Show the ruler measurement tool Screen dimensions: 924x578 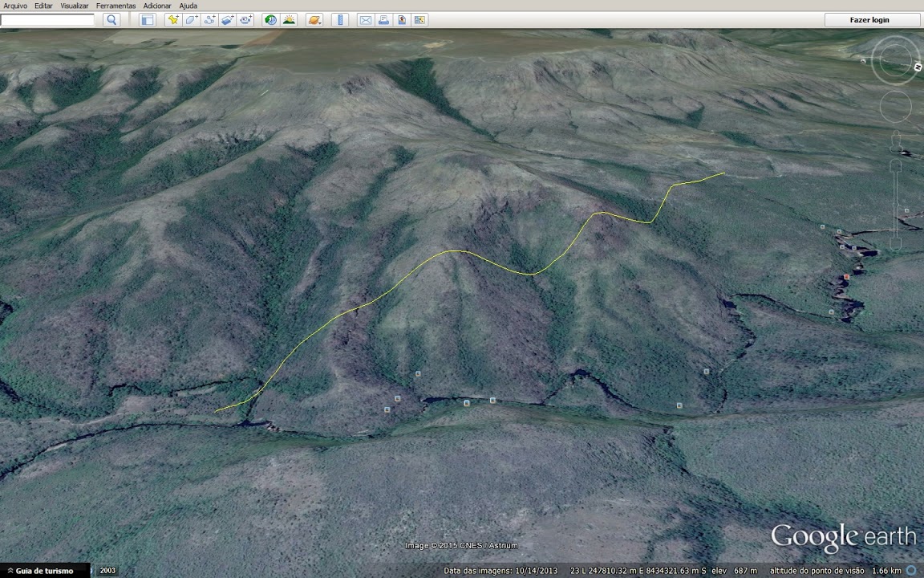click(340, 20)
